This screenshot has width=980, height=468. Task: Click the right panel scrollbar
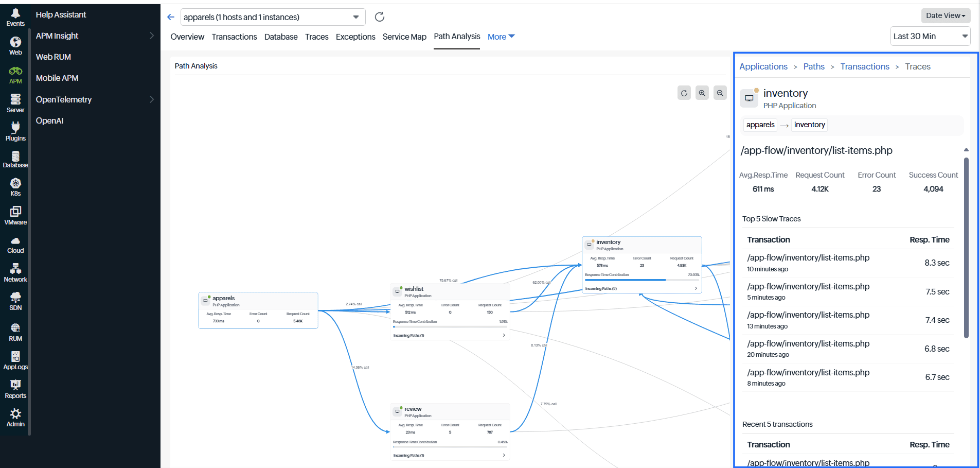click(966, 242)
